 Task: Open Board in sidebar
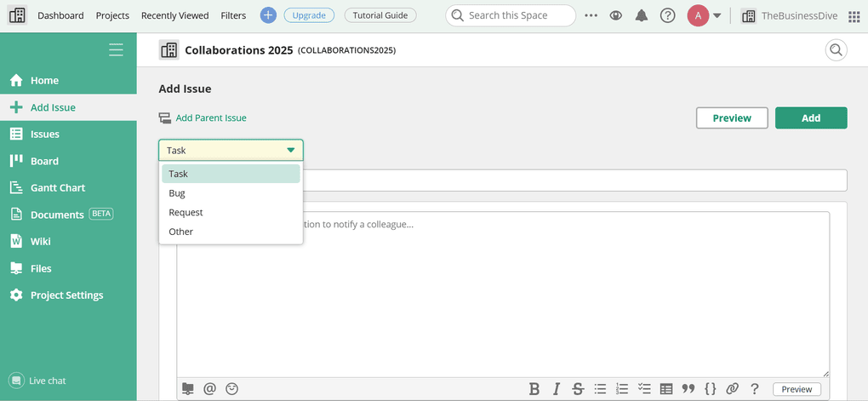[68, 161]
